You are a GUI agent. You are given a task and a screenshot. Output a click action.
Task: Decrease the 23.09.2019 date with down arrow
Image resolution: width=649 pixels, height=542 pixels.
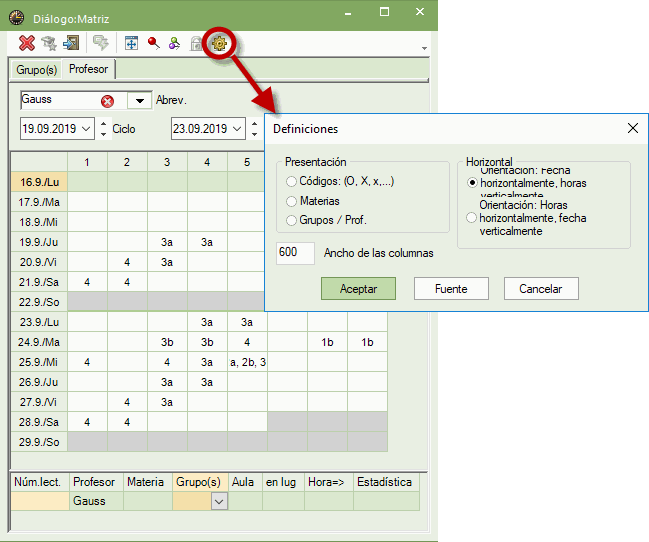click(x=255, y=134)
